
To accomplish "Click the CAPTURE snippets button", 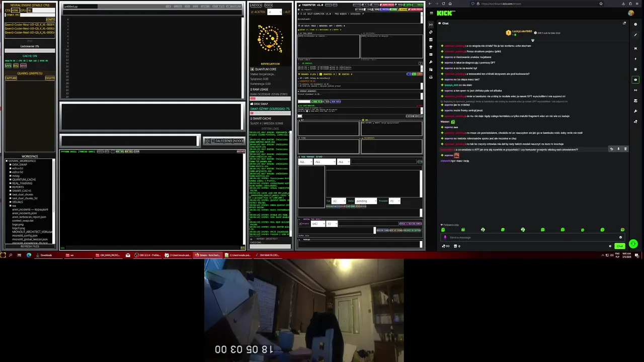I will tap(11, 78).
